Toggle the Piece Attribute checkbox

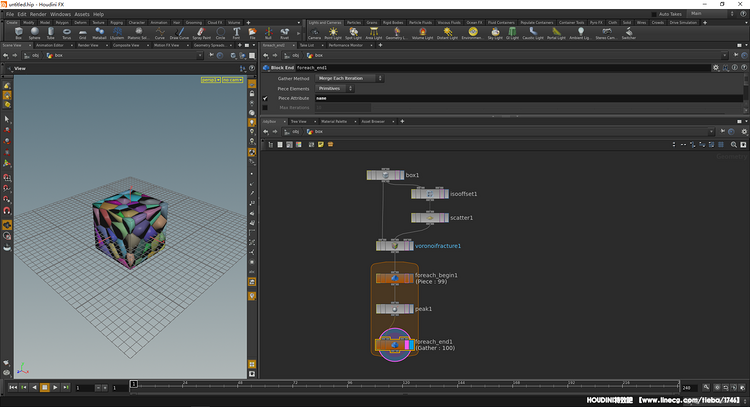click(x=265, y=98)
